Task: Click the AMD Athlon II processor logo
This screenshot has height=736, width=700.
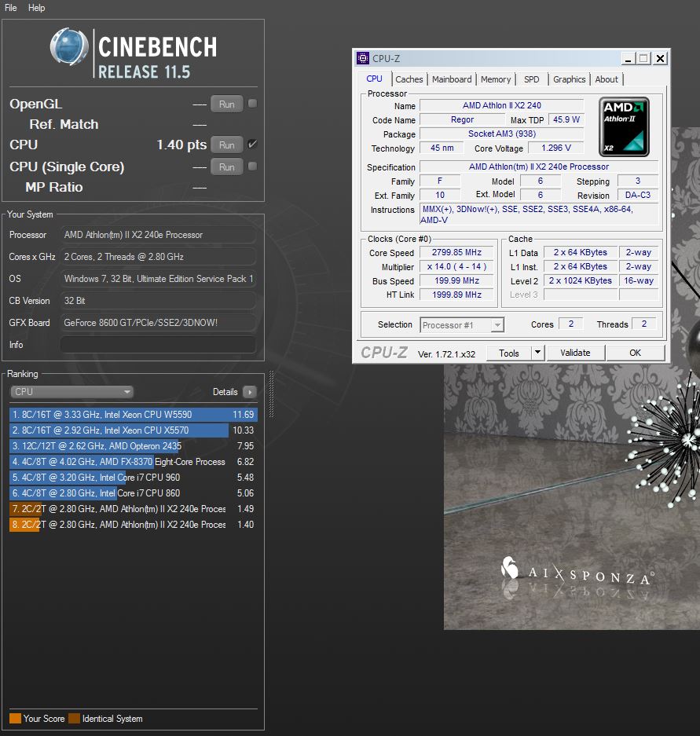Action: coord(624,126)
